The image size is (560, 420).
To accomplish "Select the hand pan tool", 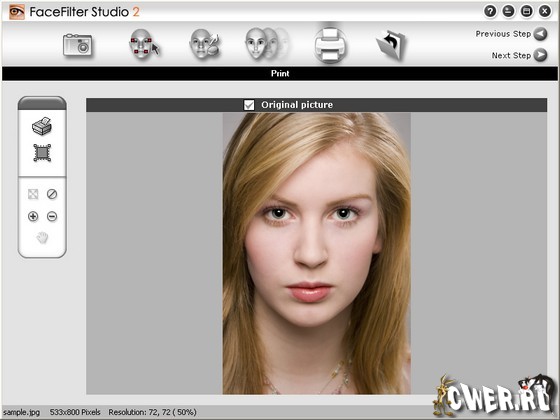I will [42, 238].
